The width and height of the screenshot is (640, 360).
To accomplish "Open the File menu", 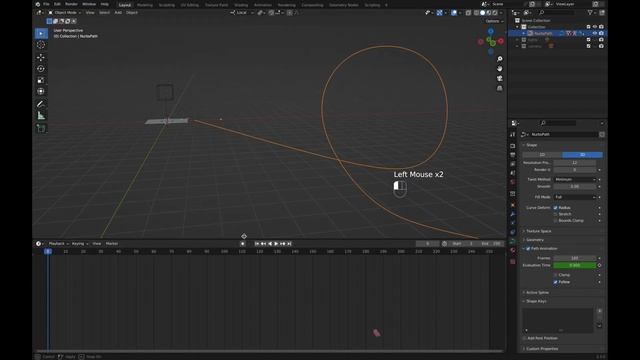I will (x=46, y=4).
